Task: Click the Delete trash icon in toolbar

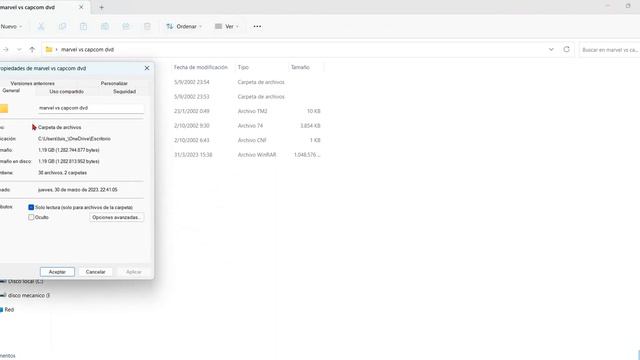Action: [x=147, y=27]
